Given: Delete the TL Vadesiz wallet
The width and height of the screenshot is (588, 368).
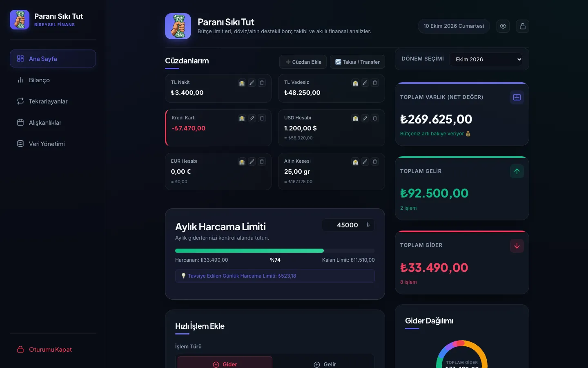Looking at the screenshot, I should [375, 83].
